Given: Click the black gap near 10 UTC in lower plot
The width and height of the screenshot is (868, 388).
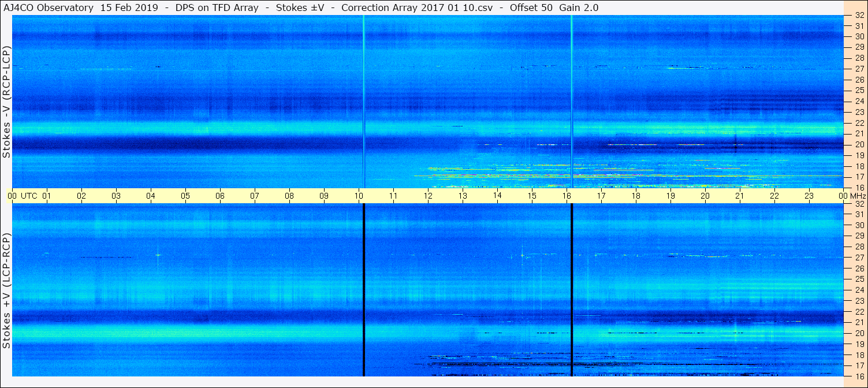Looking at the screenshot, I should (x=364, y=290).
